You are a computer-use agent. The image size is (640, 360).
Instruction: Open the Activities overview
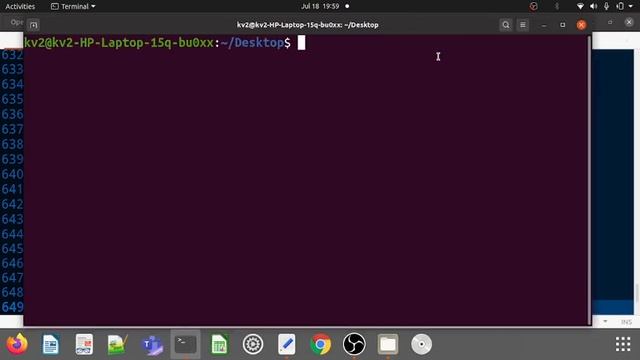click(20, 6)
